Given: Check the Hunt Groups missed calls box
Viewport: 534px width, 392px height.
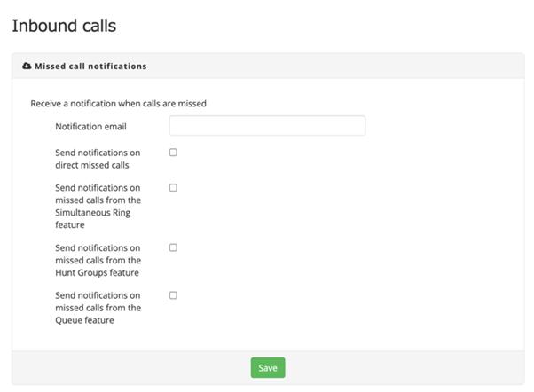Looking at the screenshot, I should (173, 247).
